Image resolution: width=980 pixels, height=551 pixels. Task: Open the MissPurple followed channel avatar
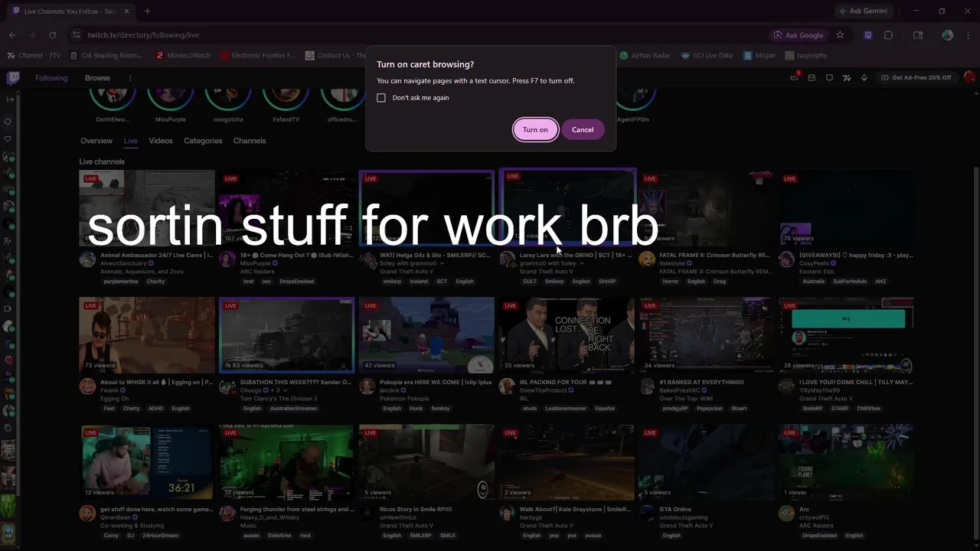pyautogui.click(x=170, y=99)
